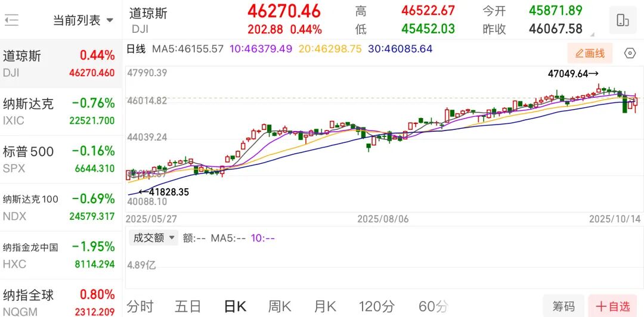Switch to the 月K chart tab
The height and width of the screenshot is (317, 644).
click(x=325, y=306)
